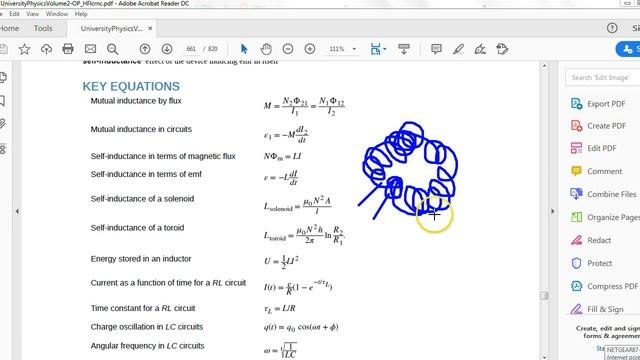Open Export PDF tool
The image size is (640, 360).
pyautogui.click(x=598, y=104)
